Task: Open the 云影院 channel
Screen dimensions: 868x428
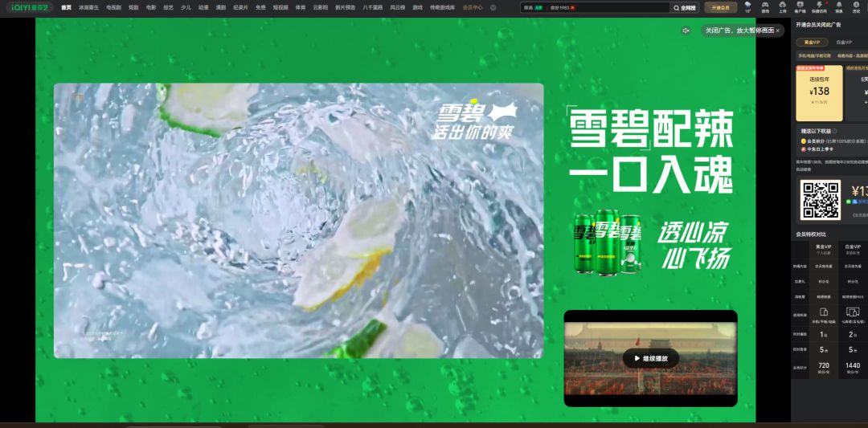Action: click(x=320, y=8)
